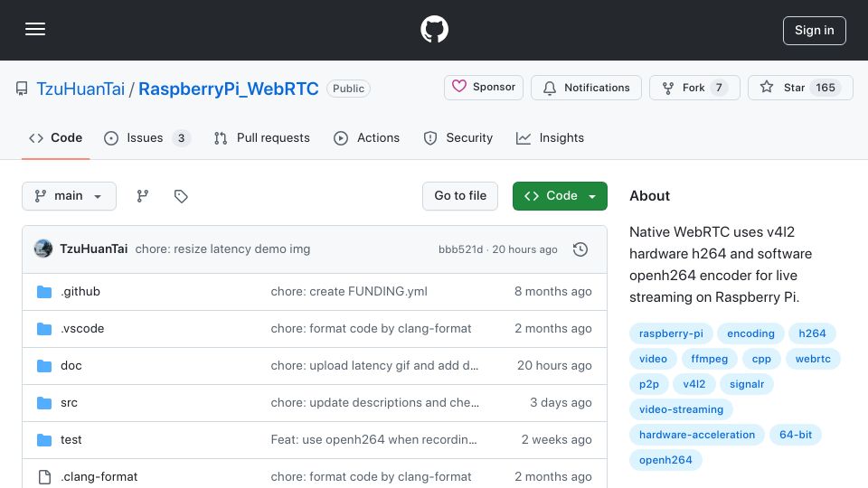The width and height of the screenshot is (868, 488).
Task: Open RaspberryPi_WebRTC repository link
Action: coord(229,89)
